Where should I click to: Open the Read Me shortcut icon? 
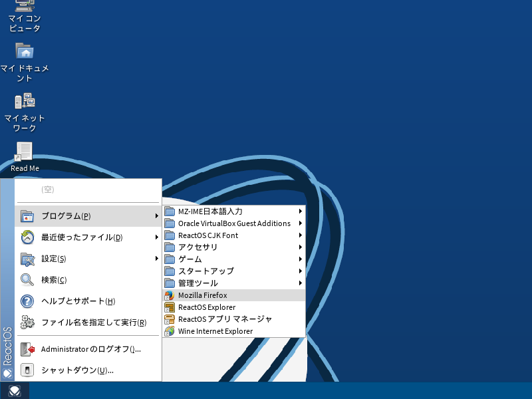click(24, 152)
